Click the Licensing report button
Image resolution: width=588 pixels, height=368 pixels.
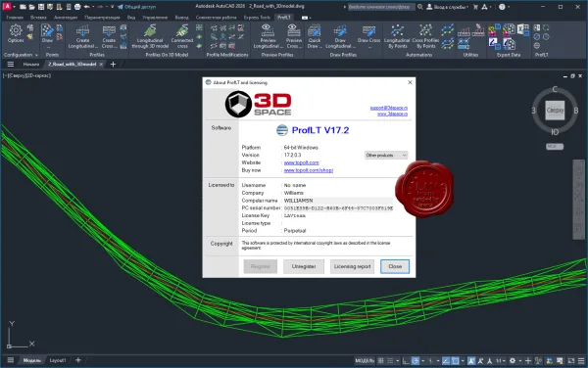point(352,266)
